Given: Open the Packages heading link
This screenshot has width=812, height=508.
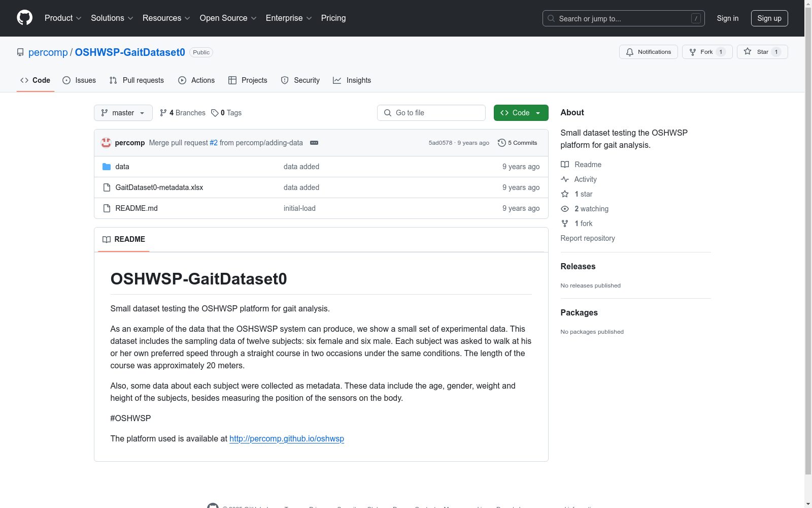Looking at the screenshot, I should 579,312.
